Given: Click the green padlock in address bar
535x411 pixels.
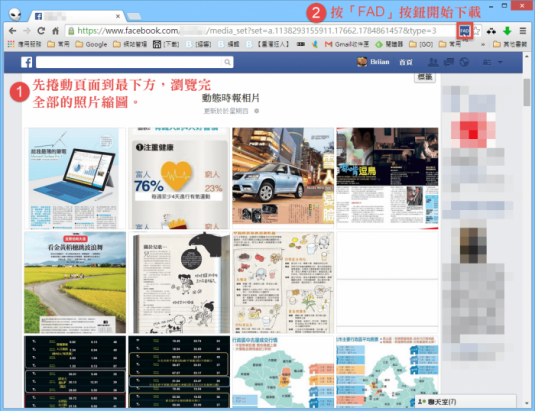Looking at the screenshot, I should 71,31.
